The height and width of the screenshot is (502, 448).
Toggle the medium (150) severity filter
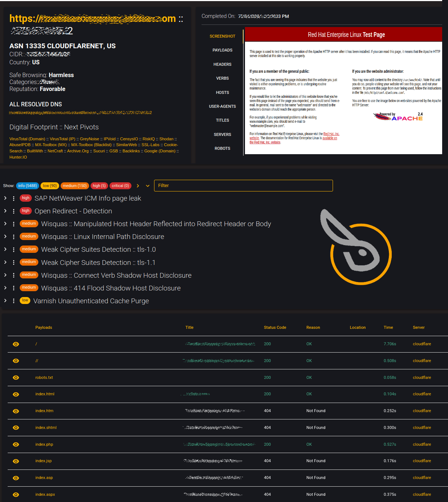click(74, 186)
